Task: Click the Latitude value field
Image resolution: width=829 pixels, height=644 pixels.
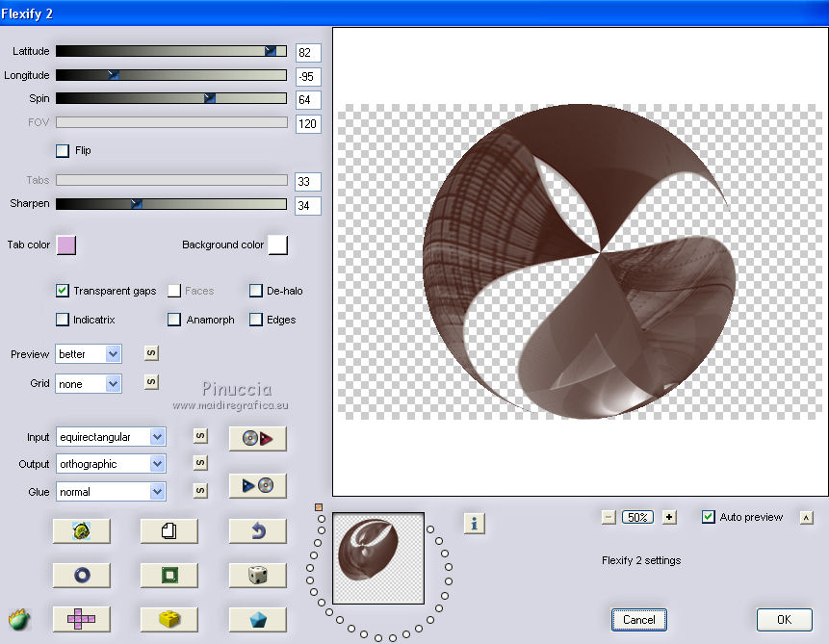Action: [x=308, y=53]
